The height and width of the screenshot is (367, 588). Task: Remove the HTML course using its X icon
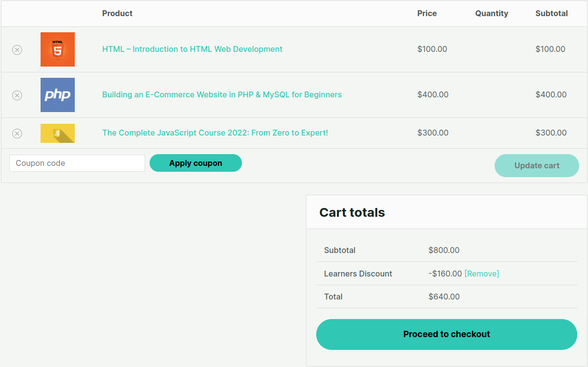[17, 49]
